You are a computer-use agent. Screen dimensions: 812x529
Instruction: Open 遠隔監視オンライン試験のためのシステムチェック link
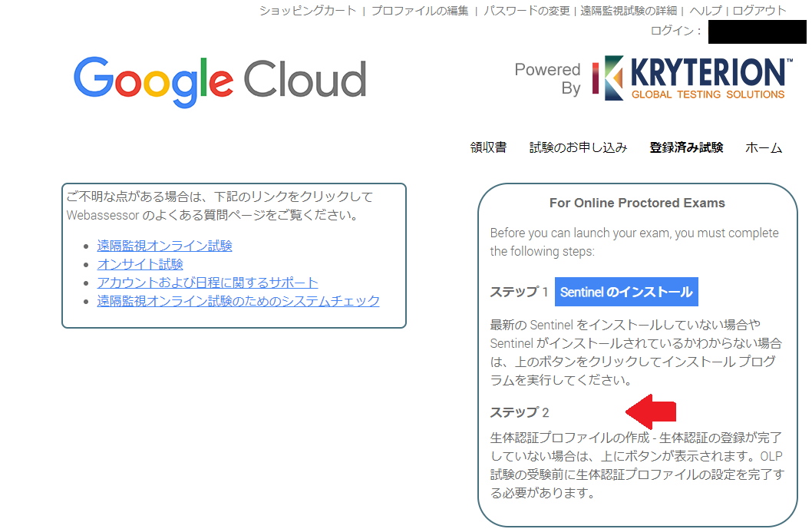point(238,301)
